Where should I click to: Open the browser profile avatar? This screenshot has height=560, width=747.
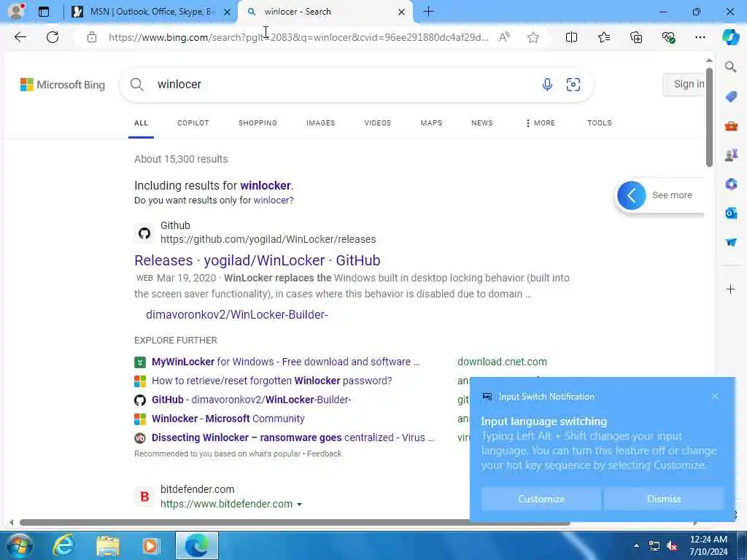tap(16, 12)
